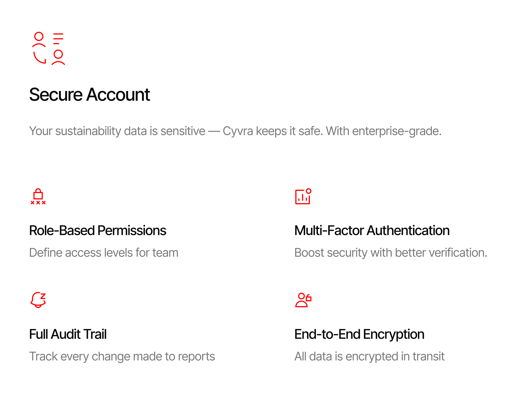Click the large user-transfer account icon
The image size is (532, 394).
point(48,49)
